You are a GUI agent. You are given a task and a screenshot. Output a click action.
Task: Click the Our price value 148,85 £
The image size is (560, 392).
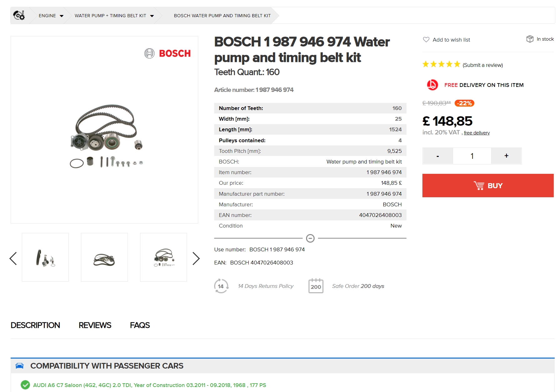pos(391,183)
